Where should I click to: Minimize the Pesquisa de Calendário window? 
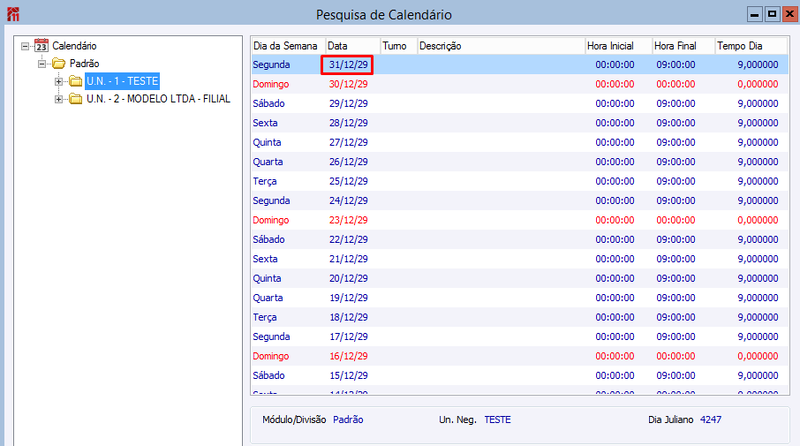[x=755, y=14]
